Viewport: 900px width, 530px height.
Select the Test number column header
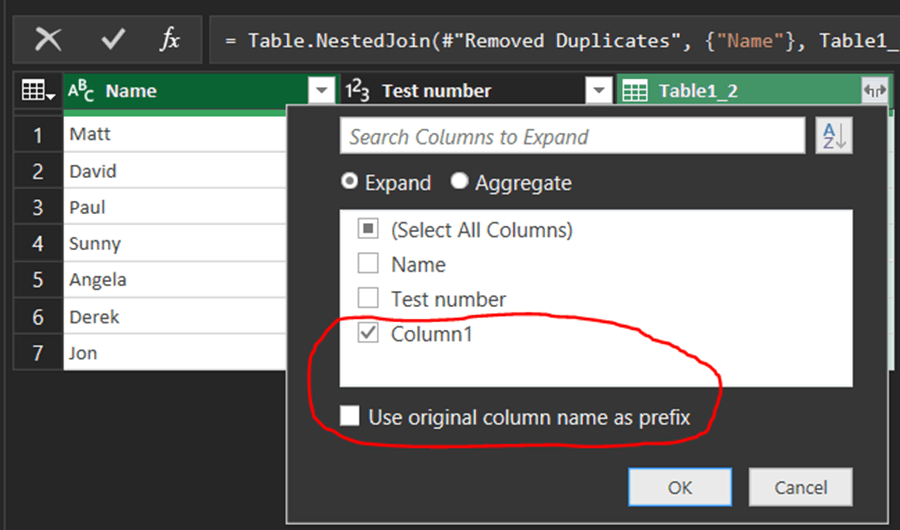pos(478,91)
